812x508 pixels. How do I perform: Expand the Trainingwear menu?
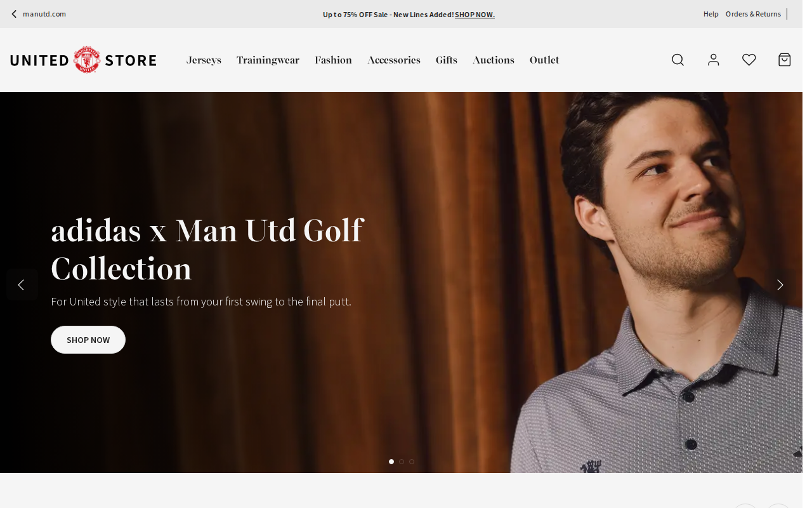point(268,60)
